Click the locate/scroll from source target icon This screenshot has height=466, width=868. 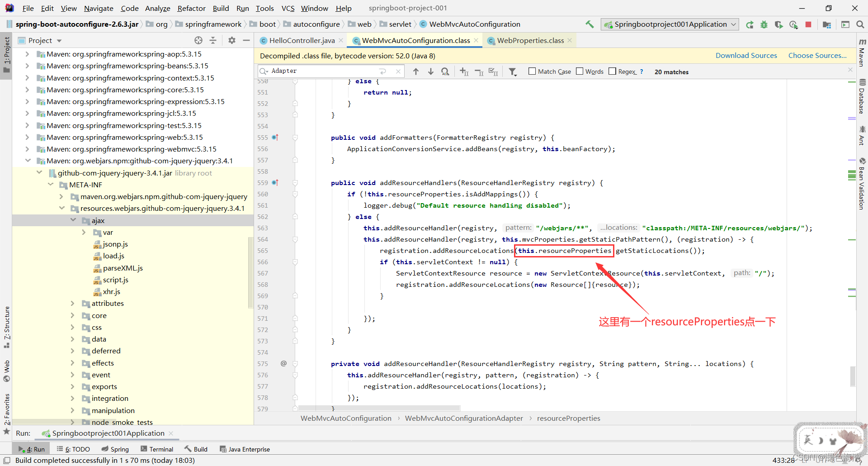198,40
